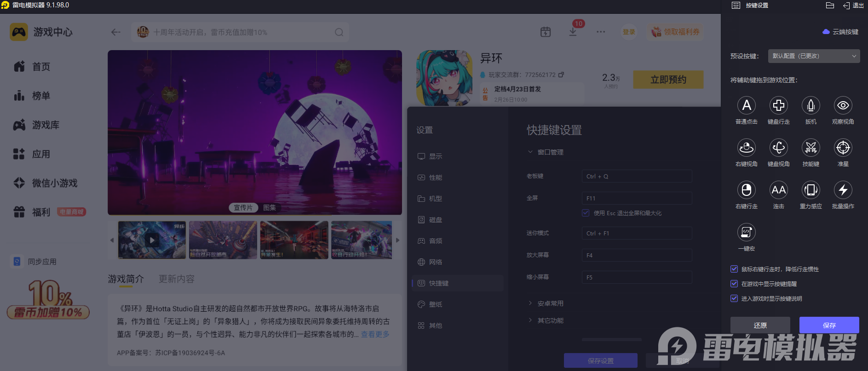
Task: Open the three-dot more menu
Action: (601, 32)
